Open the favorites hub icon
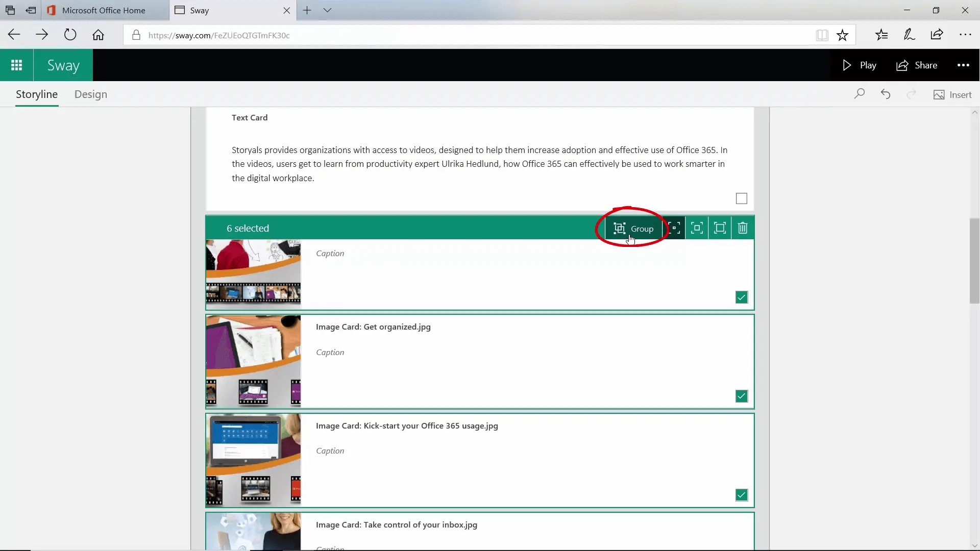The image size is (980, 551). [x=881, y=35]
